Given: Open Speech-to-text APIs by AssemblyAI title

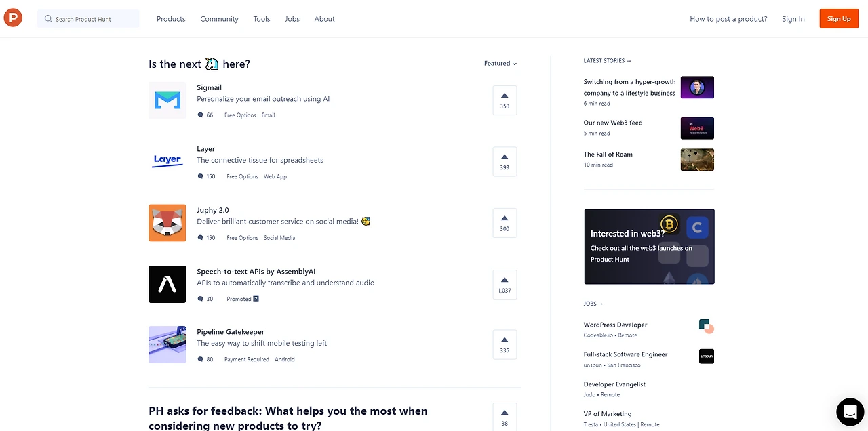Looking at the screenshot, I should tap(256, 272).
